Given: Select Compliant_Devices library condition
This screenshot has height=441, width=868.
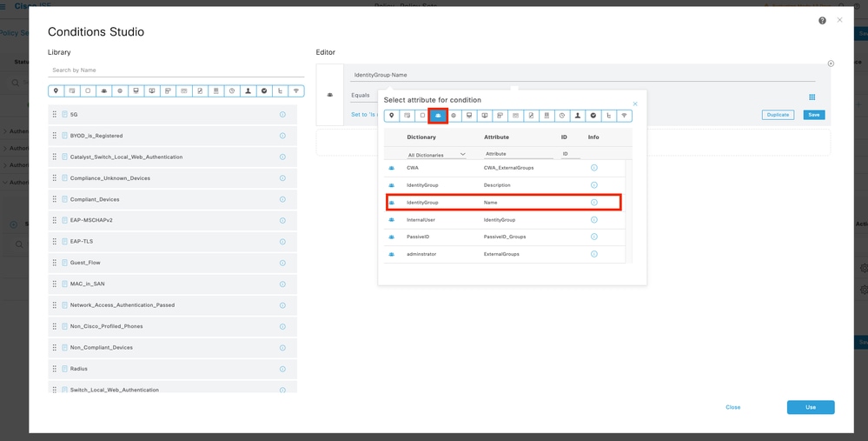Looking at the screenshot, I should 172,199.
